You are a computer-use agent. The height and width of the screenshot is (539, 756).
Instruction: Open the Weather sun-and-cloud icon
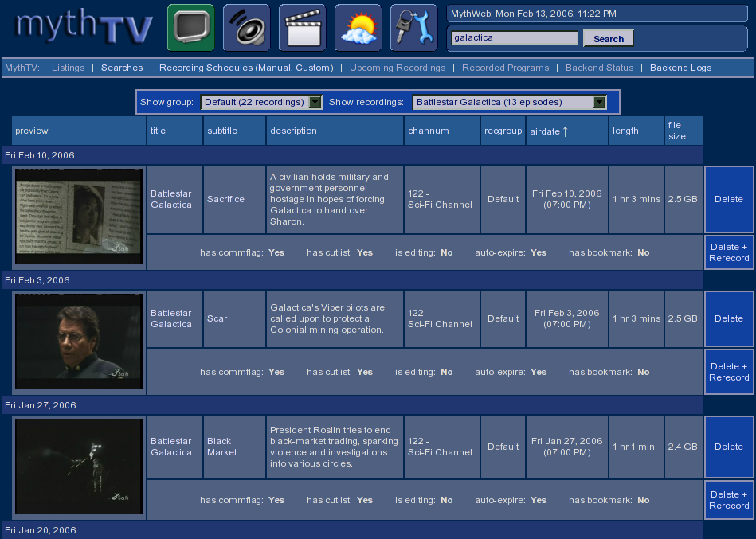pyautogui.click(x=358, y=27)
